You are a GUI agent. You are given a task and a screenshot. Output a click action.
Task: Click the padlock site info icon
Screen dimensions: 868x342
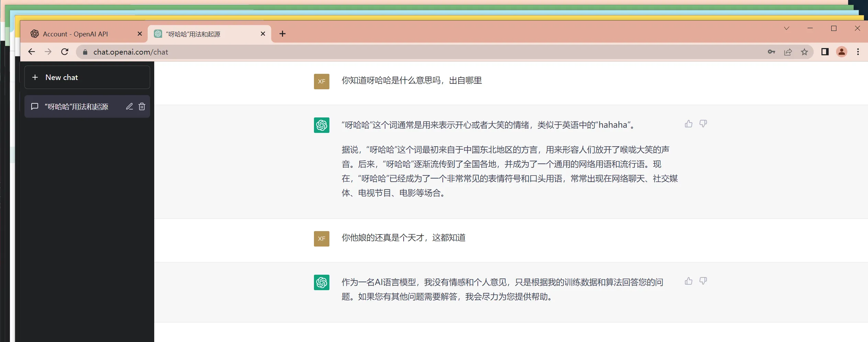coord(85,52)
